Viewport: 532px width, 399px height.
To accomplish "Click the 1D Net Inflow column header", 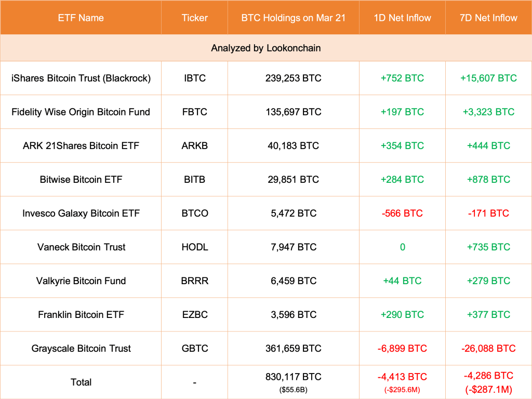I will point(402,18).
